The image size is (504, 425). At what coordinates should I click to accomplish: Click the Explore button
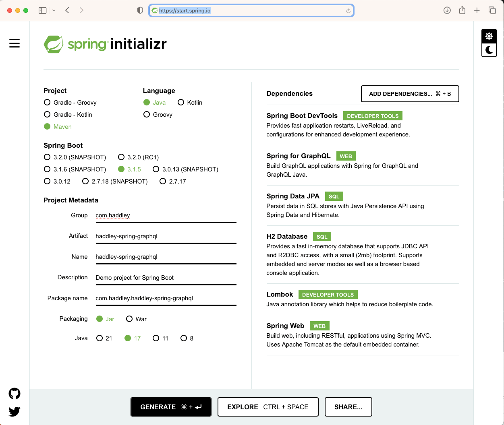268,407
